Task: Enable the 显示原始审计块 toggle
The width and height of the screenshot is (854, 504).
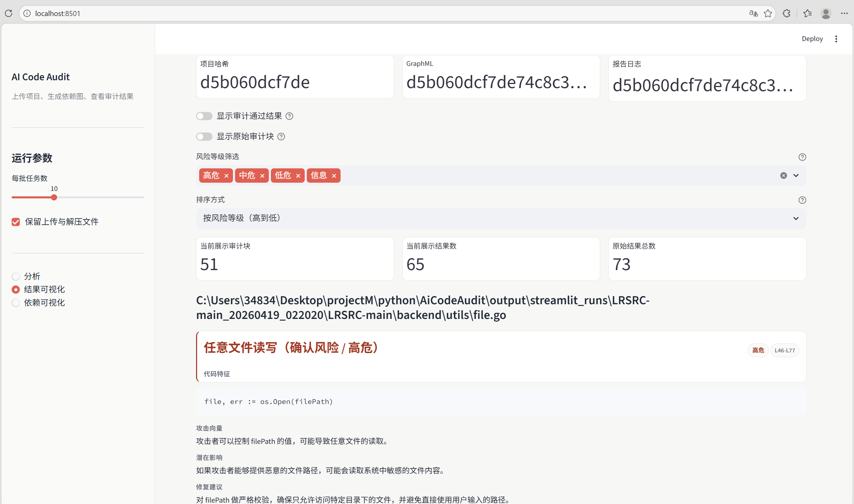Action: tap(204, 137)
